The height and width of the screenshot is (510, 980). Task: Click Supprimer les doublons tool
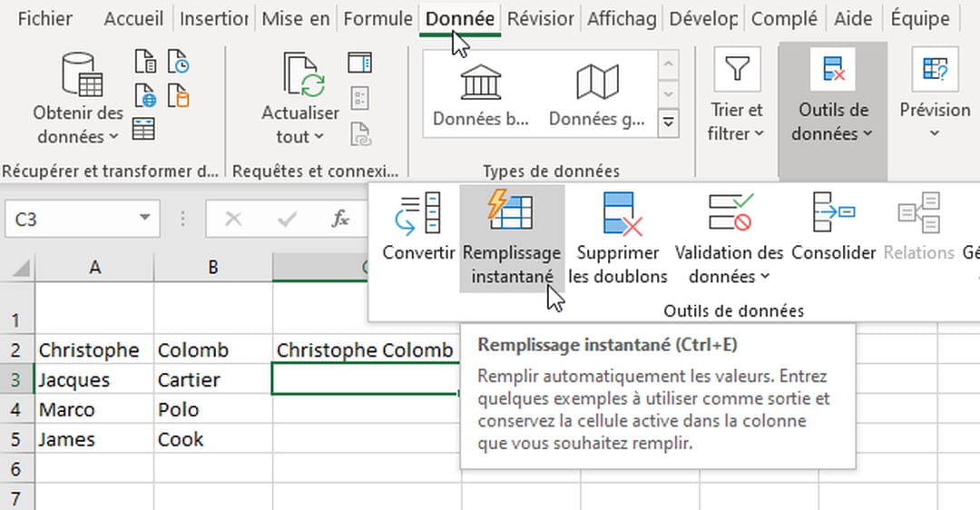(x=618, y=238)
